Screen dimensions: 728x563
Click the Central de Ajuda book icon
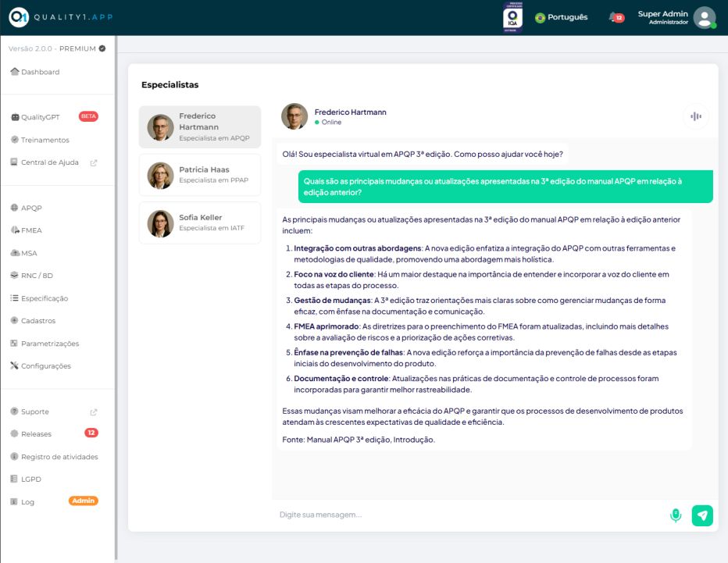[14, 162]
